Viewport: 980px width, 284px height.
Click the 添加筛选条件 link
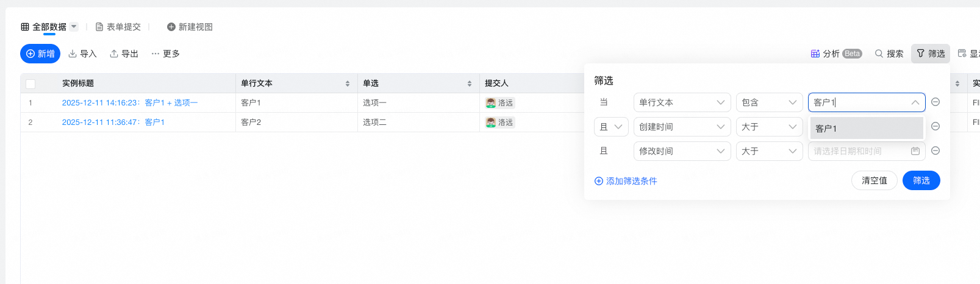(x=626, y=181)
